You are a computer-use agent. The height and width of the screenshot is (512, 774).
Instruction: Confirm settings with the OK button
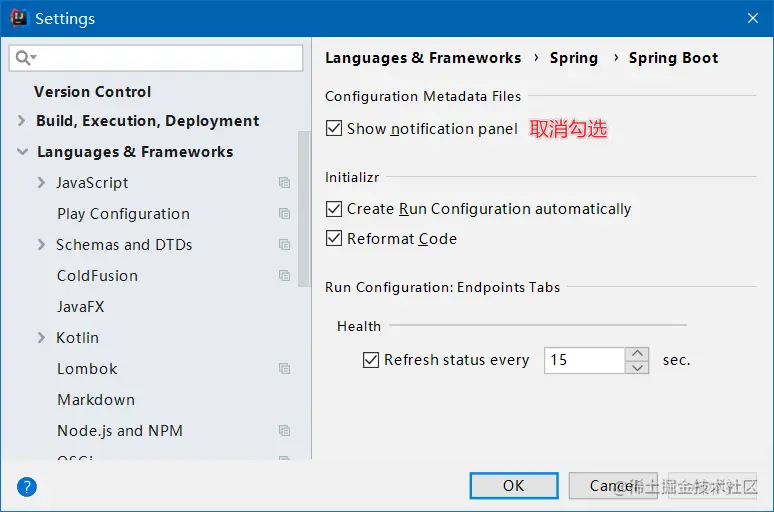click(514, 486)
